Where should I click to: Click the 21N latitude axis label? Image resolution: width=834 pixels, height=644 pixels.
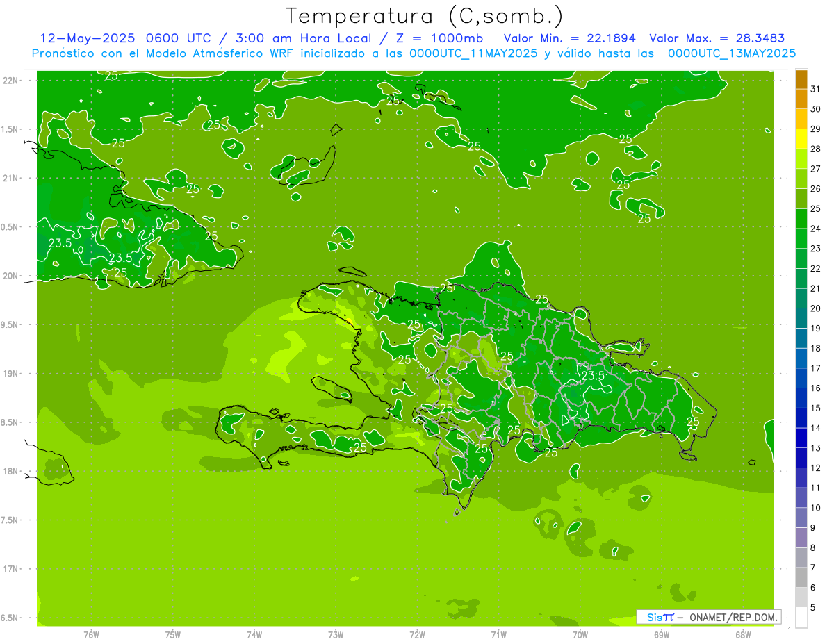tap(10, 178)
